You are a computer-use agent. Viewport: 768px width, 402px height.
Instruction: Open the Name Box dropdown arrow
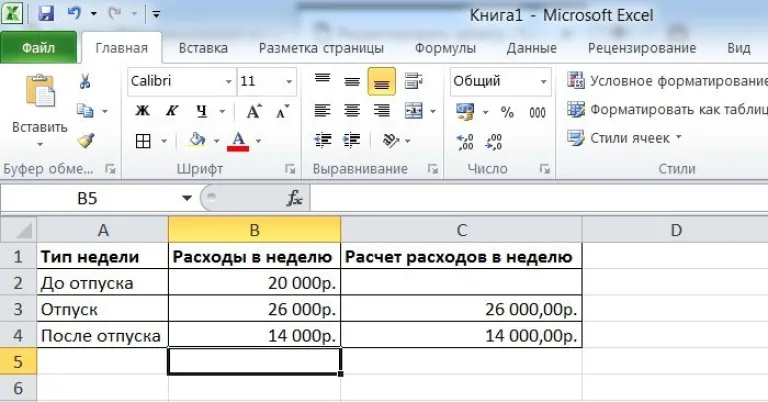[187, 198]
